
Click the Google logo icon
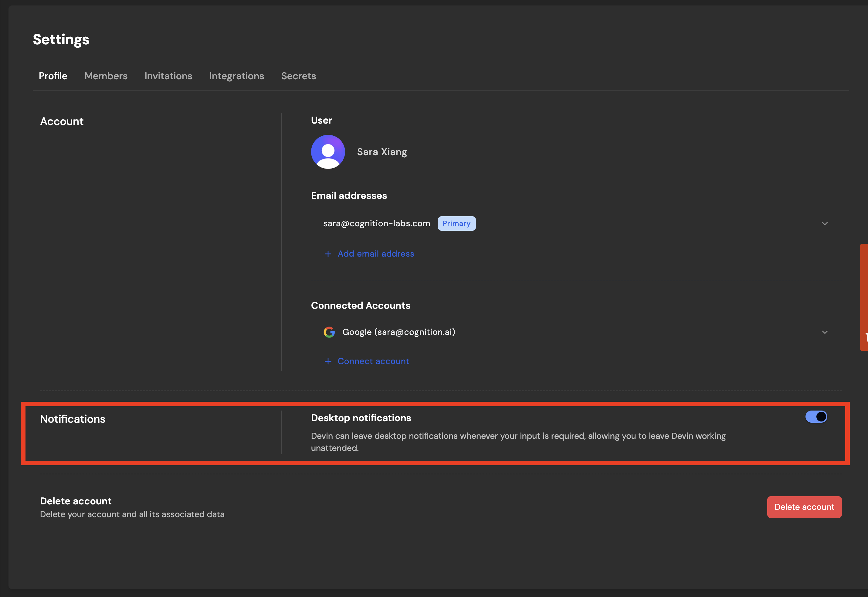tap(329, 332)
